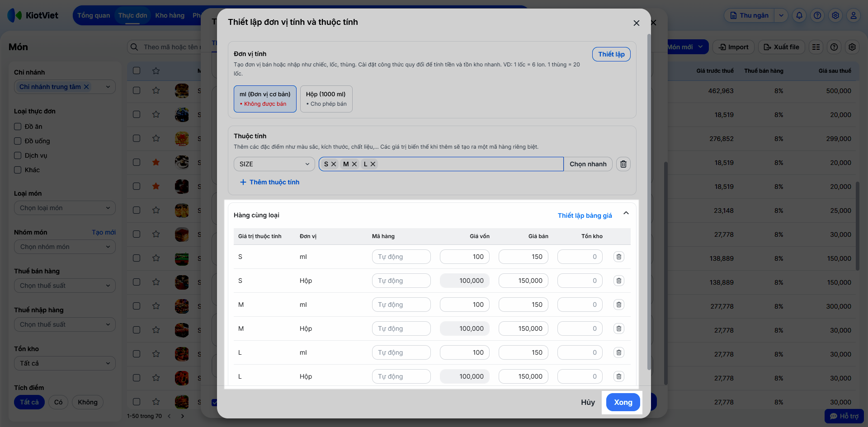
Task: Check the Dịch vụ filter box
Action: pyautogui.click(x=18, y=155)
